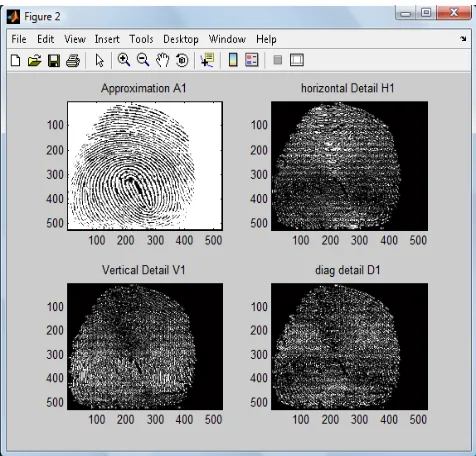Viewport: 476px width, 456px height.
Task: Click the horizontal Detail H1 plot
Action: [349, 166]
